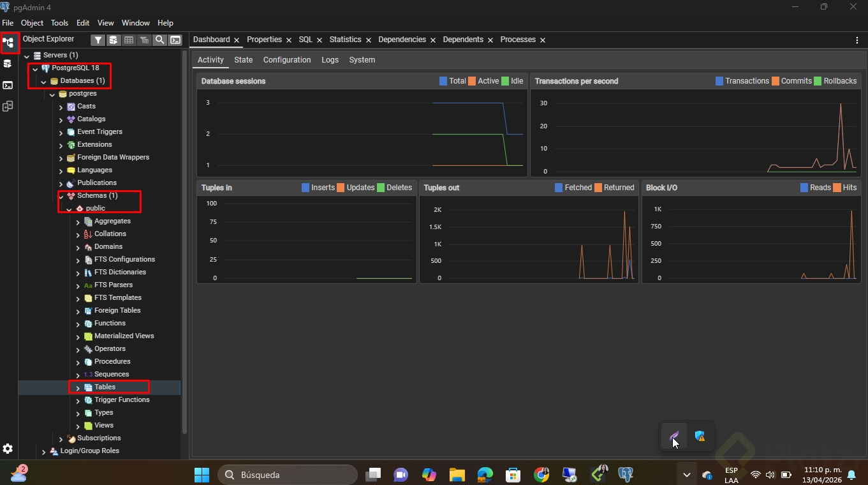Click the Collations node icon
Viewport: 868px width, 485px height.
tap(88, 234)
